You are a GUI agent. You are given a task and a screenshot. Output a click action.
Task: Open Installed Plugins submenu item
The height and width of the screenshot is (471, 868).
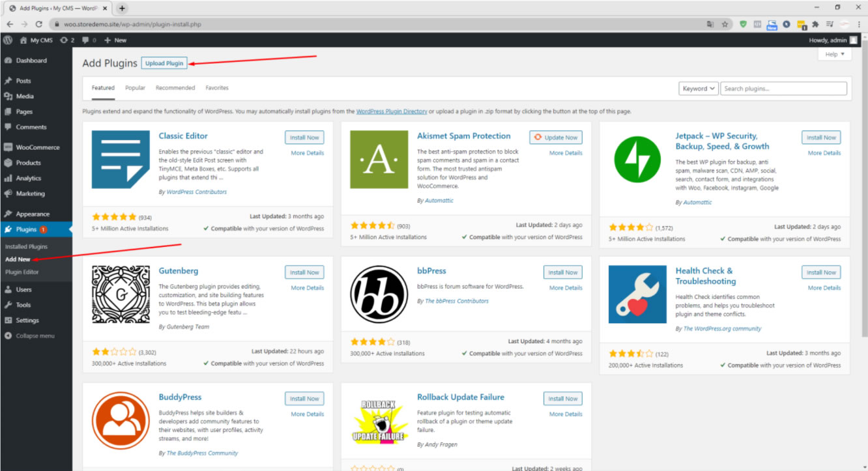tap(26, 247)
